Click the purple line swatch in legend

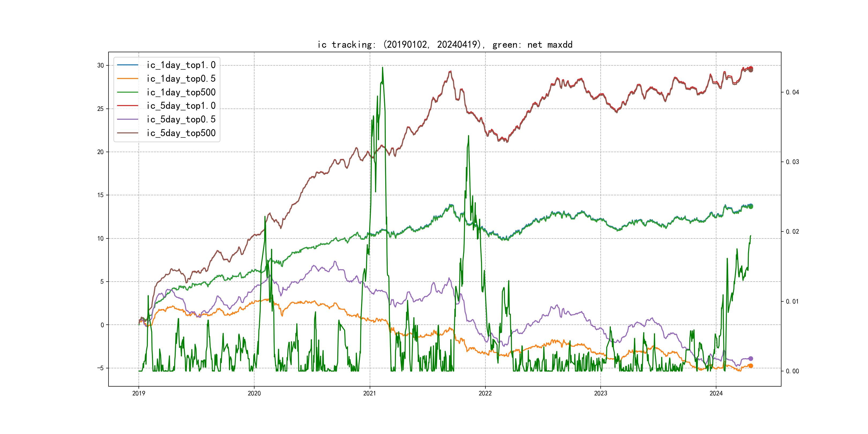[x=128, y=119]
